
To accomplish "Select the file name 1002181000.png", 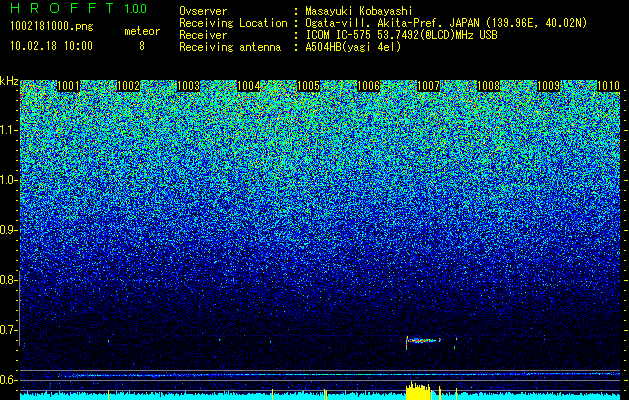I will click(x=52, y=26).
